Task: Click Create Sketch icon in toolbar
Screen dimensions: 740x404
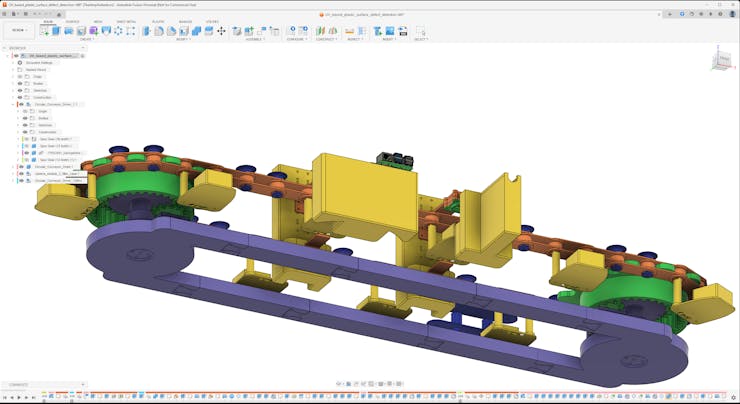Action: (44, 31)
